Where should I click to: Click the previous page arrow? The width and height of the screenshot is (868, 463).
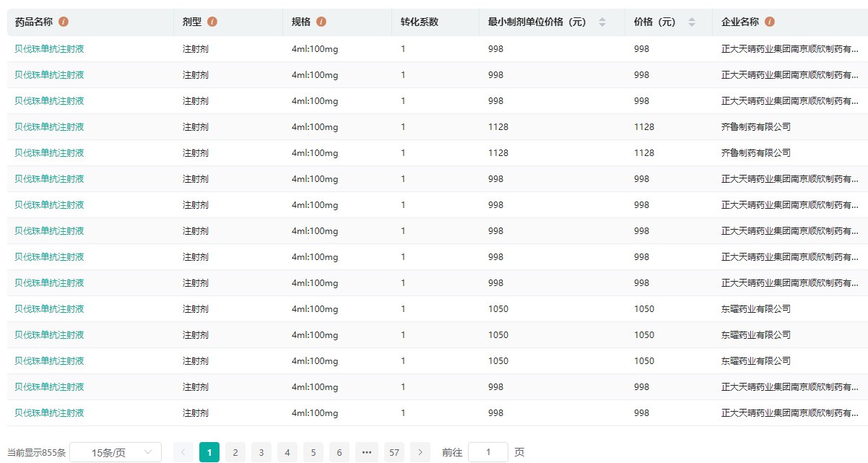(183, 452)
